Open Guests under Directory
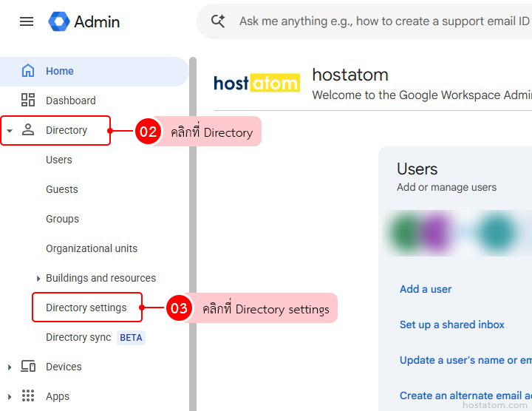 tap(62, 189)
